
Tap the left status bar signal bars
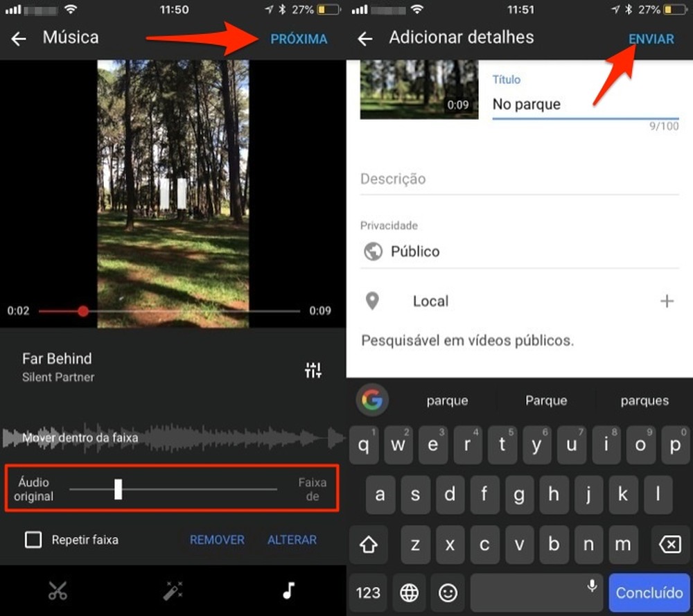pyautogui.click(x=13, y=9)
